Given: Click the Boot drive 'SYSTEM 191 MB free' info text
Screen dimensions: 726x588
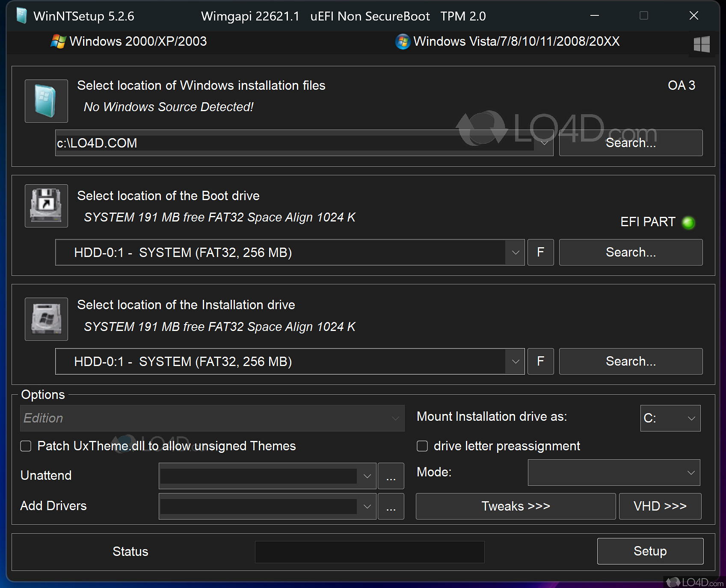Looking at the screenshot, I should pos(219,217).
